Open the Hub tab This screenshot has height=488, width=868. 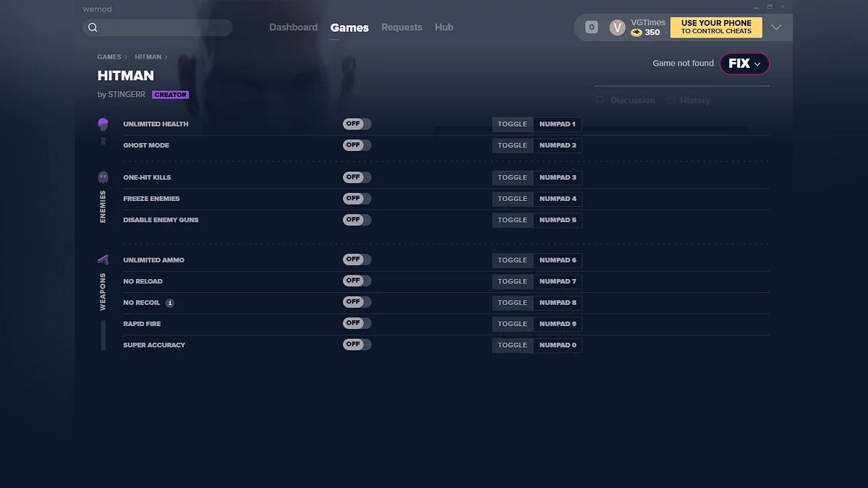tap(444, 27)
